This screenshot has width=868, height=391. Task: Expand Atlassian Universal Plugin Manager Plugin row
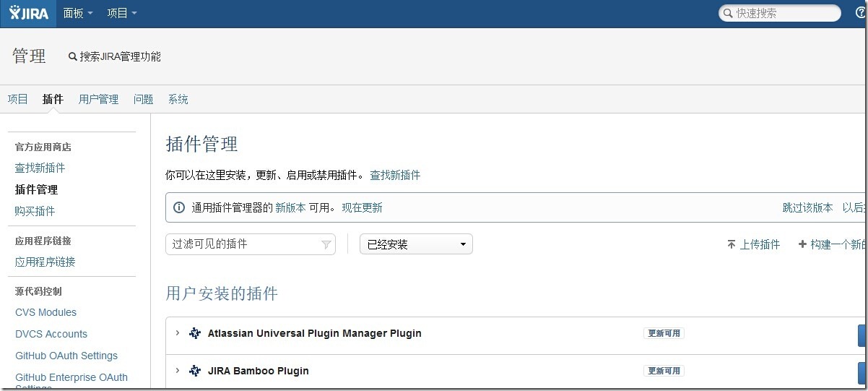(x=178, y=333)
